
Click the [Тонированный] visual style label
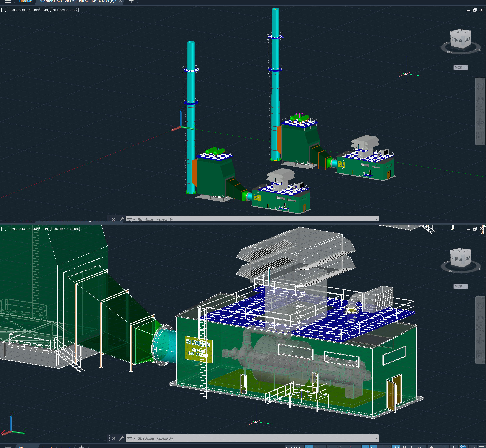[x=64, y=10]
